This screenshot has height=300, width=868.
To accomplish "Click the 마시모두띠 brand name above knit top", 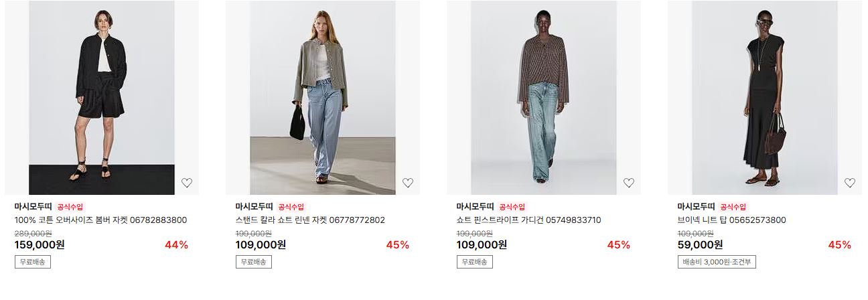I will click(696, 206).
